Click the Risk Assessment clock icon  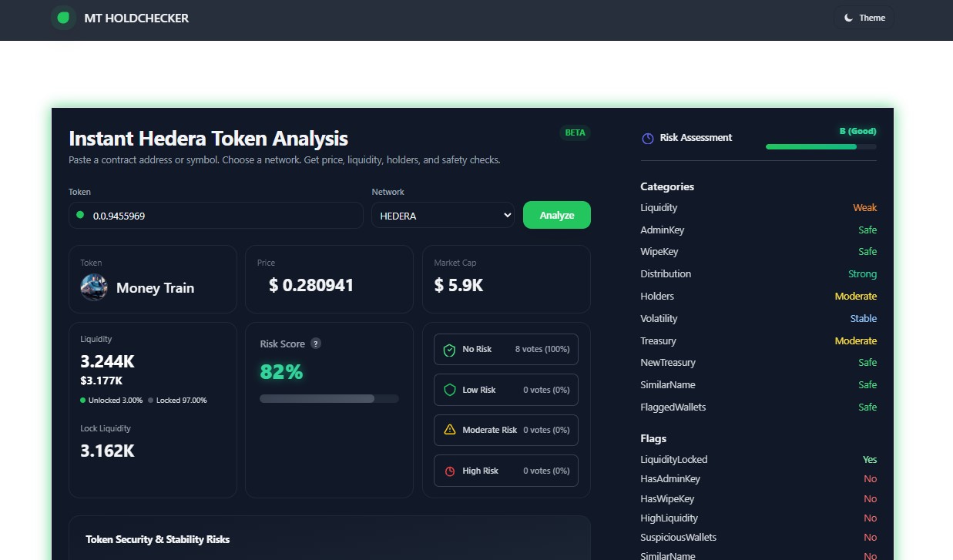[647, 138]
